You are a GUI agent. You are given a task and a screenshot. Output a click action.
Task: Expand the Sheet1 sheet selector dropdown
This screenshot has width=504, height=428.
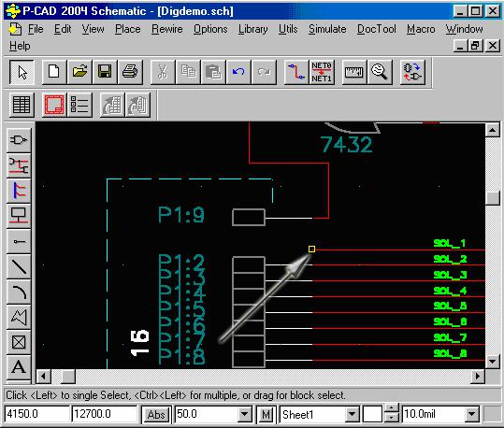click(352, 414)
